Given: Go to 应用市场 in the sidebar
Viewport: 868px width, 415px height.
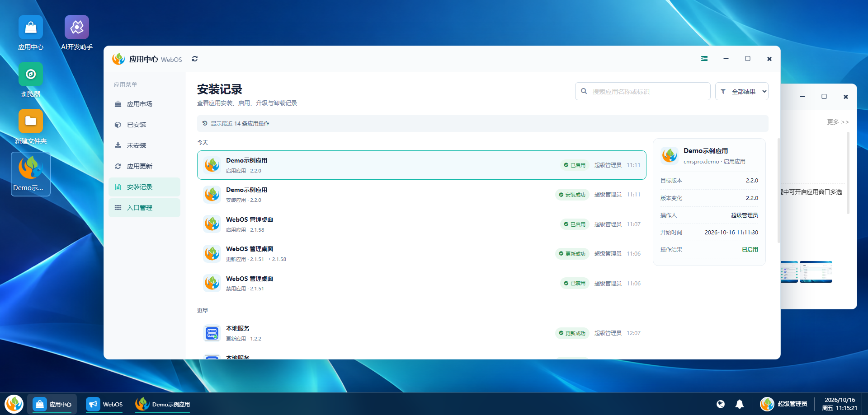Looking at the screenshot, I should coord(144,104).
